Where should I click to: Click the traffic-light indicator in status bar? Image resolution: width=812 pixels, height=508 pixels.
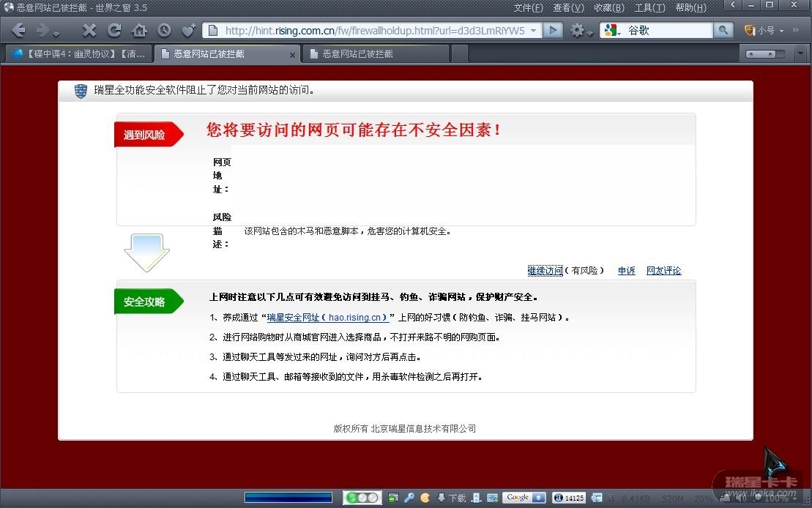[x=362, y=498]
